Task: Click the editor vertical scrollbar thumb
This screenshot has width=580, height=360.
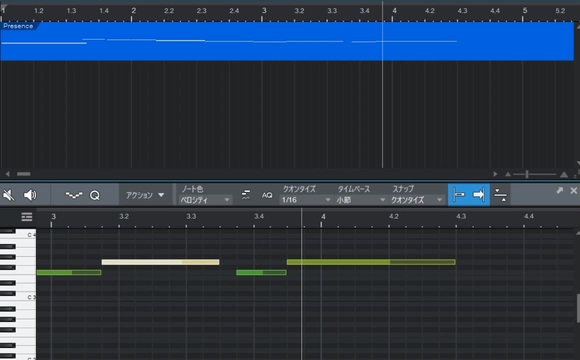Action: (578, 308)
